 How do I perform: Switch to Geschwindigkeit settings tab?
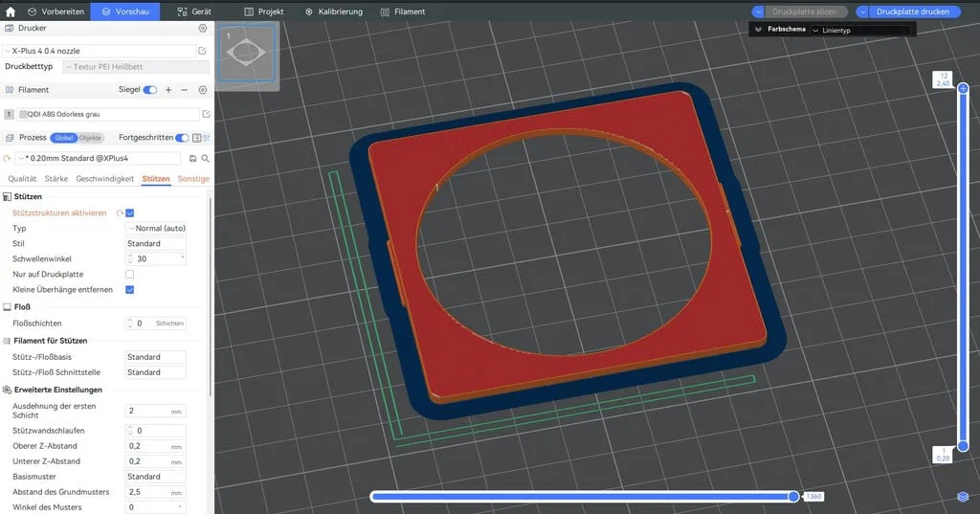click(105, 179)
